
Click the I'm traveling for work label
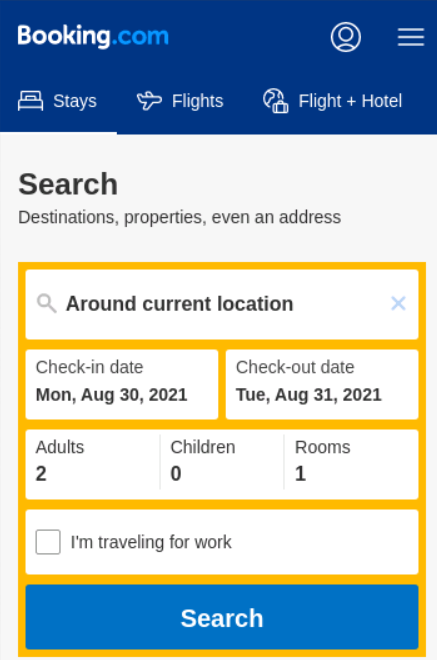(151, 542)
